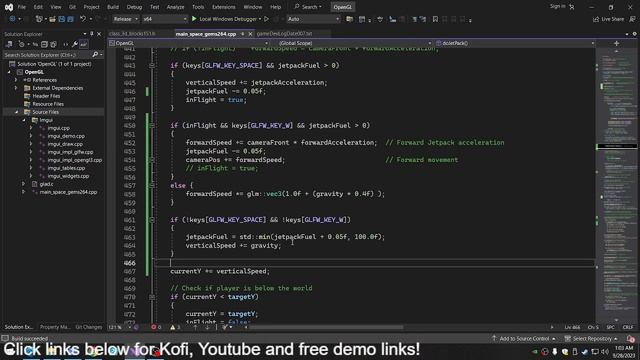
Task: Collapse the if block at line 461
Action: point(152,220)
